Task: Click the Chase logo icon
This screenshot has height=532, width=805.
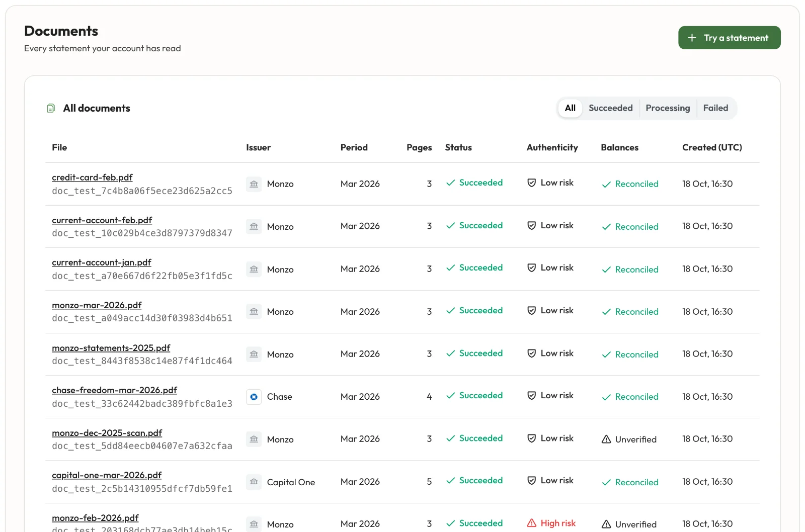Action: pos(254,397)
